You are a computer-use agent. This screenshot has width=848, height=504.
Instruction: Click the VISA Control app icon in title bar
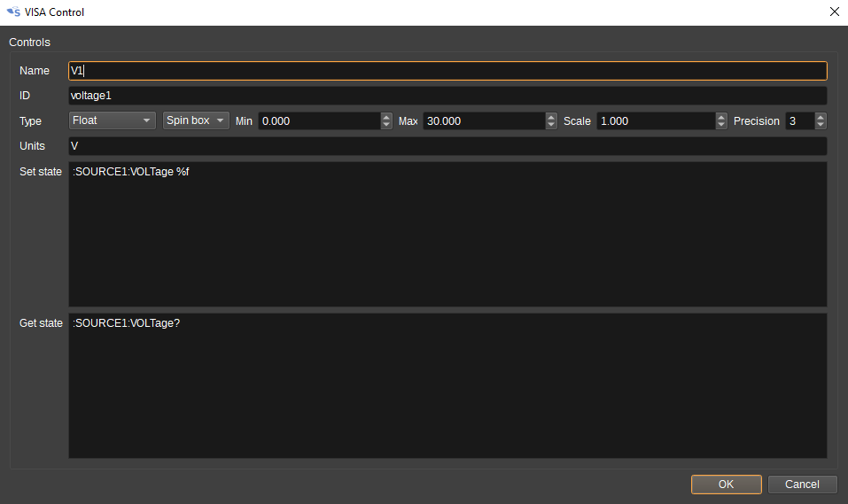click(13, 12)
